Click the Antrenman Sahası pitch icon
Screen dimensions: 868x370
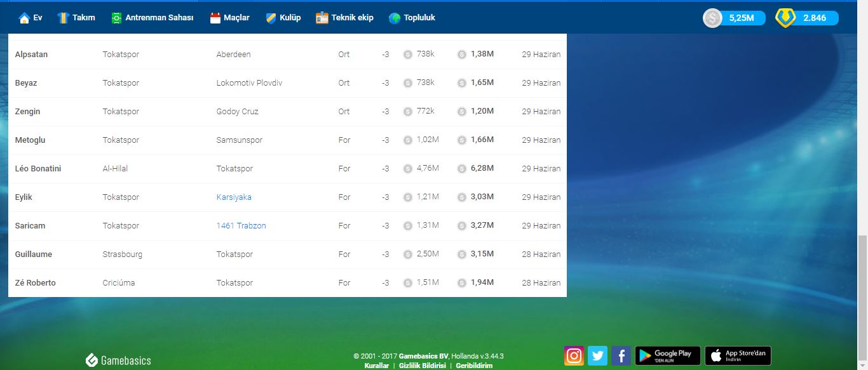click(x=116, y=18)
